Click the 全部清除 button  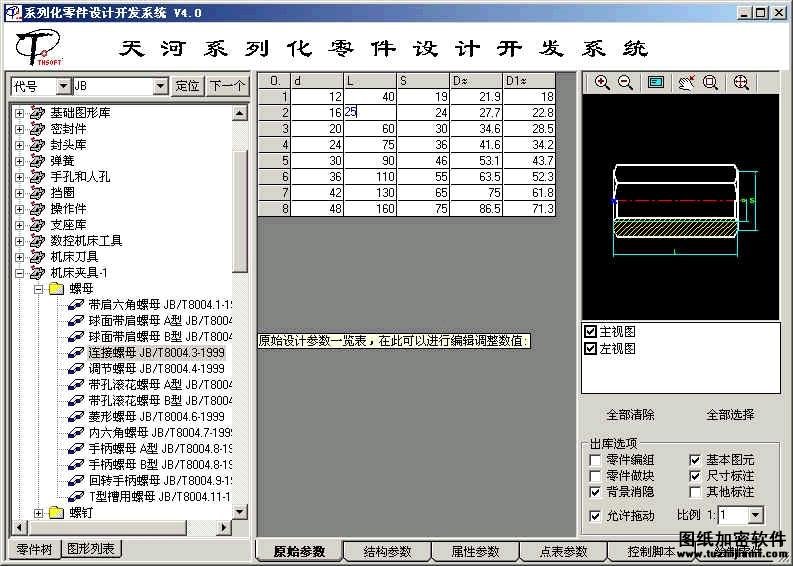tap(630, 415)
